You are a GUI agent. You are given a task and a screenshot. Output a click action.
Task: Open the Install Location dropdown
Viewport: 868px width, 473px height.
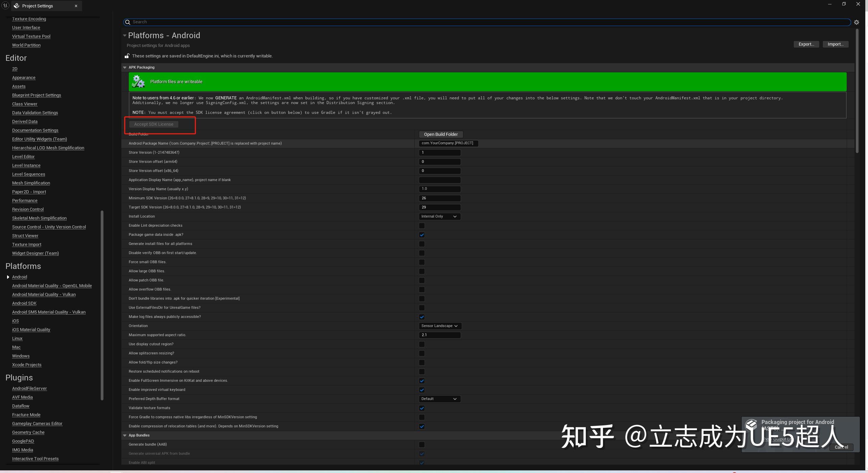click(439, 216)
